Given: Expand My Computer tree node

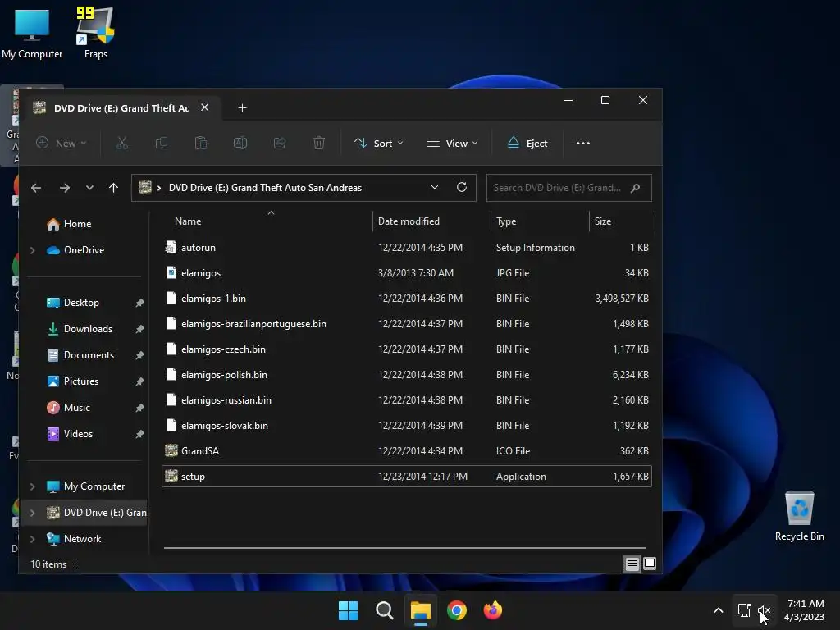Looking at the screenshot, I should tap(33, 486).
